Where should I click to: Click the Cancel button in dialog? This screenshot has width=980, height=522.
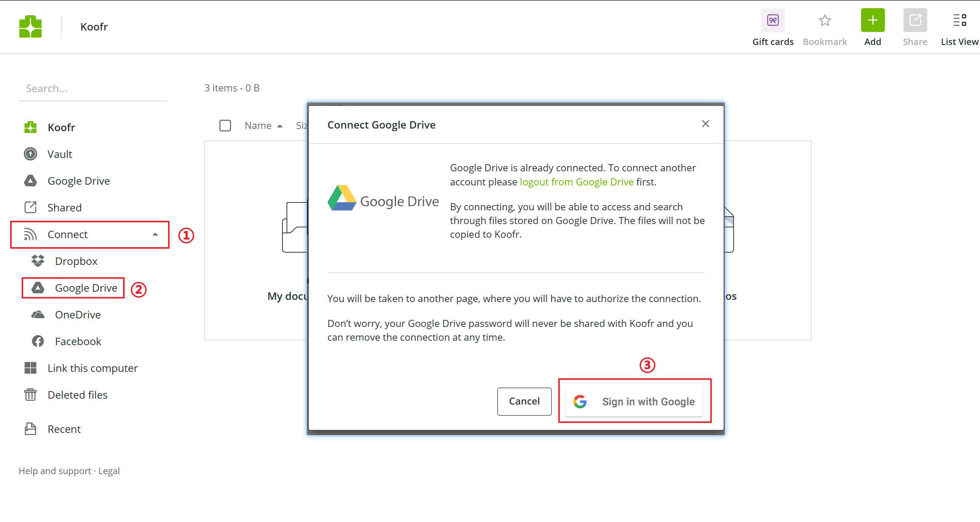(x=524, y=401)
